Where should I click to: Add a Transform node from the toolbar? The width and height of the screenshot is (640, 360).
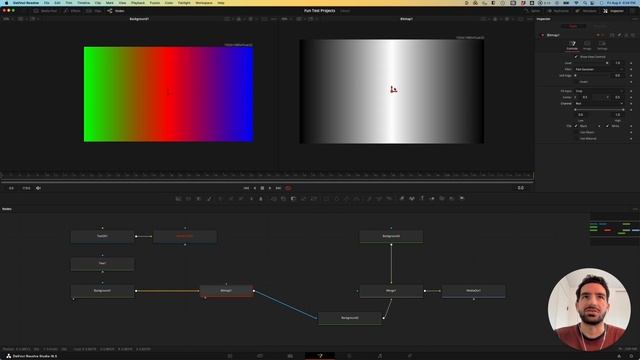pos(314,198)
